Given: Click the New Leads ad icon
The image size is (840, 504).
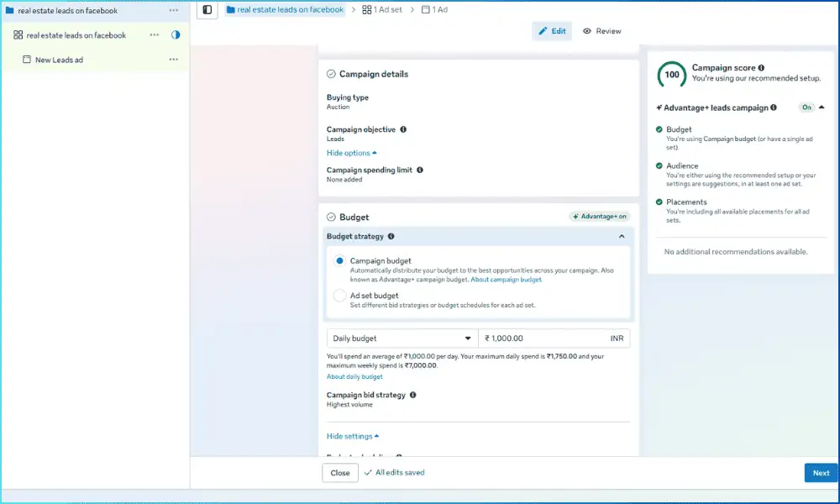Looking at the screenshot, I should tap(27, 60).
